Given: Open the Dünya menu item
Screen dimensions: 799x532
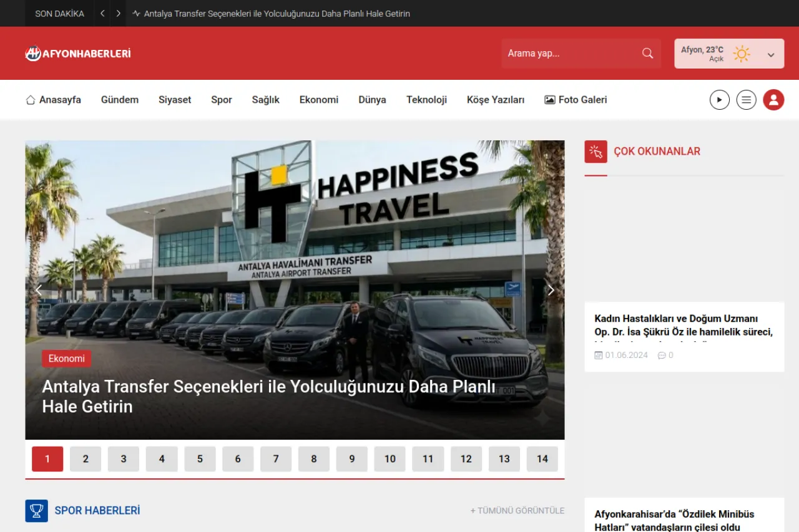Looking at the screenshot, I should [373, 100].
